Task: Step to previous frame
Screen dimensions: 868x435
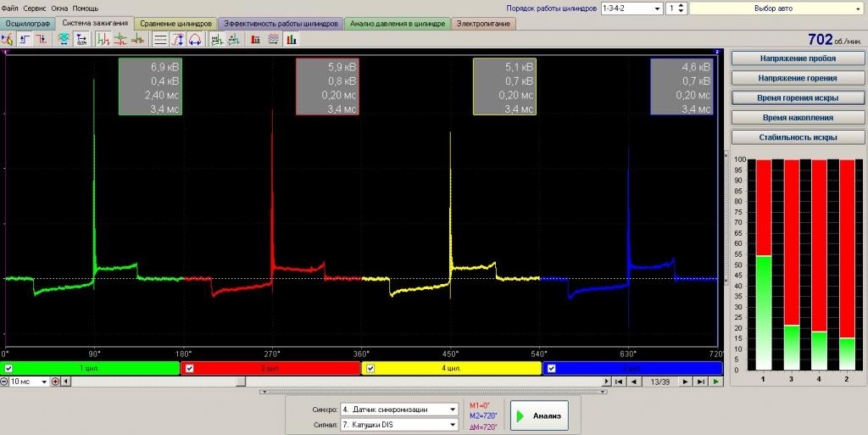Action: 634,382
